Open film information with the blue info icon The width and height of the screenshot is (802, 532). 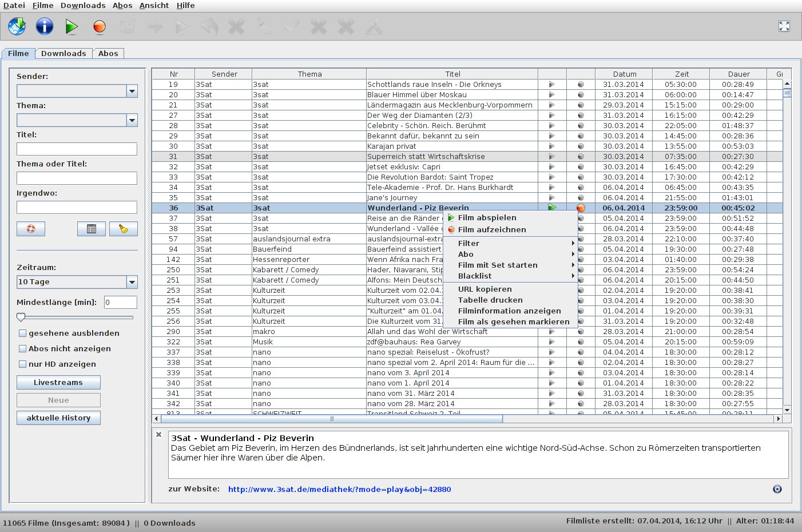[x=44, y=26]
